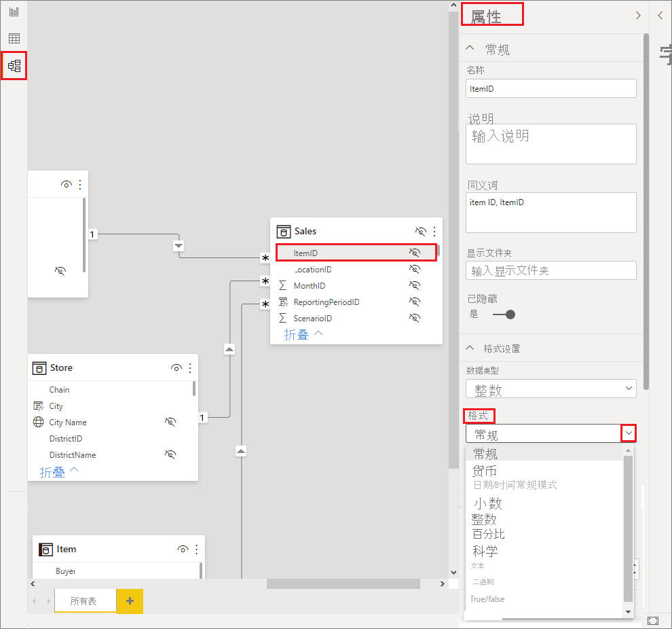Image resolution: width=672 pixels, height=629 pixels.
Task: Click the 显示文件夹 input field
Action: click(550, 270)
